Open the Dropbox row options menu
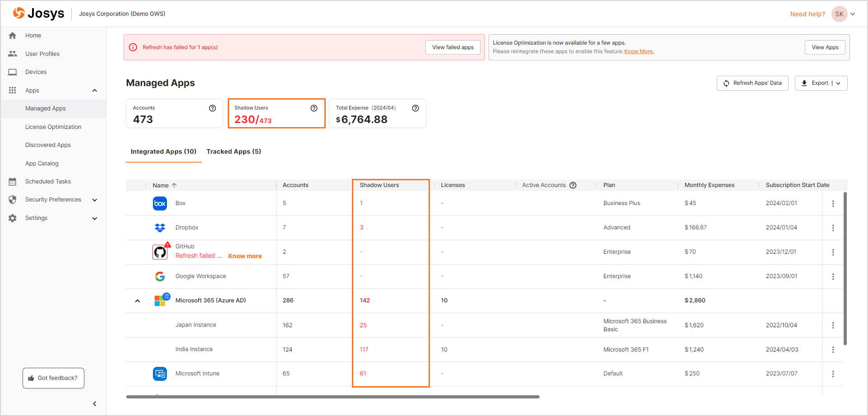 point(833,228)
